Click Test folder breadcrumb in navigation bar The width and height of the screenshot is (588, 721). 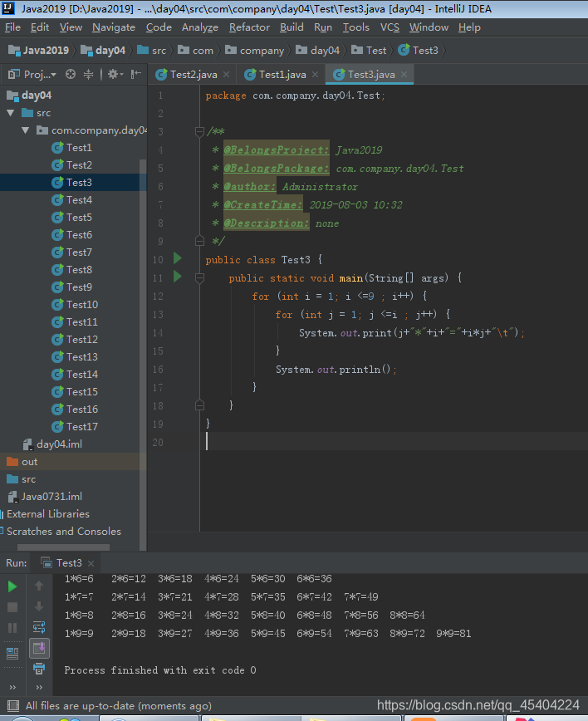pos(369,50)
